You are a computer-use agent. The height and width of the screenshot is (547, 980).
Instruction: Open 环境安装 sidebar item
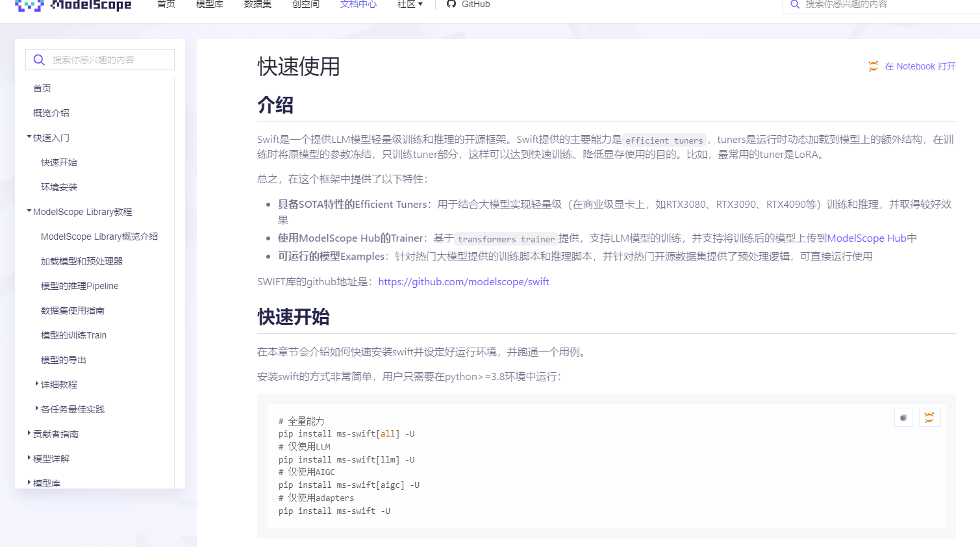click(x=59, y=187)
